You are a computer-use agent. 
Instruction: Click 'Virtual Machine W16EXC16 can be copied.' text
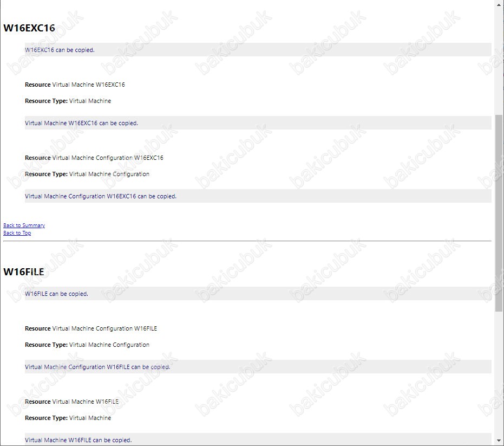click(81, 123)
